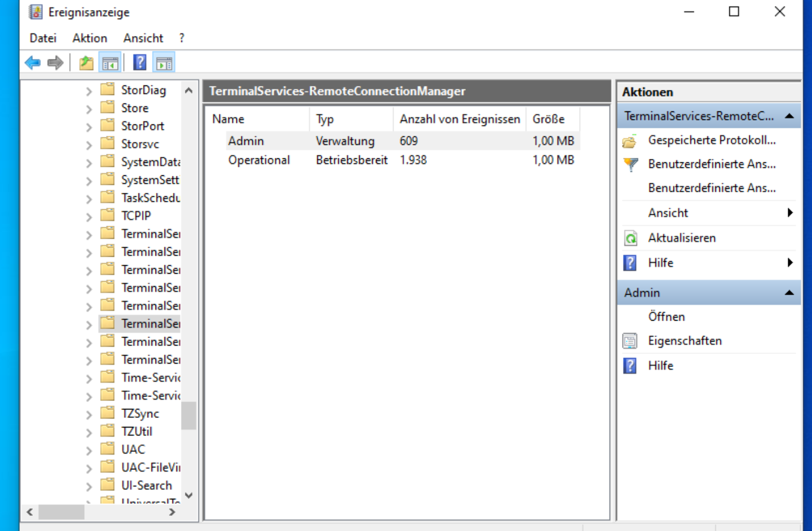Click the folder Up one level toolbar icon

pos(86,63)
